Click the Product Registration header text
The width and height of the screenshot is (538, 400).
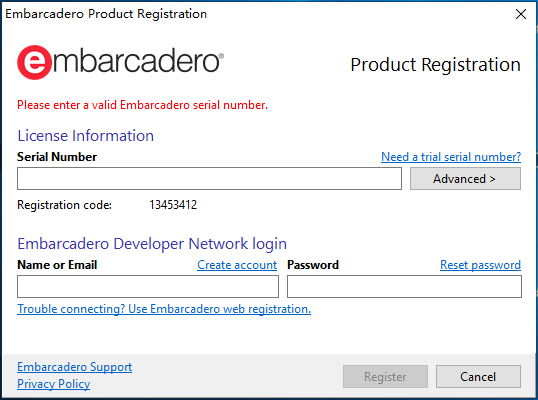pyautogui.click(x=435, y=64)
